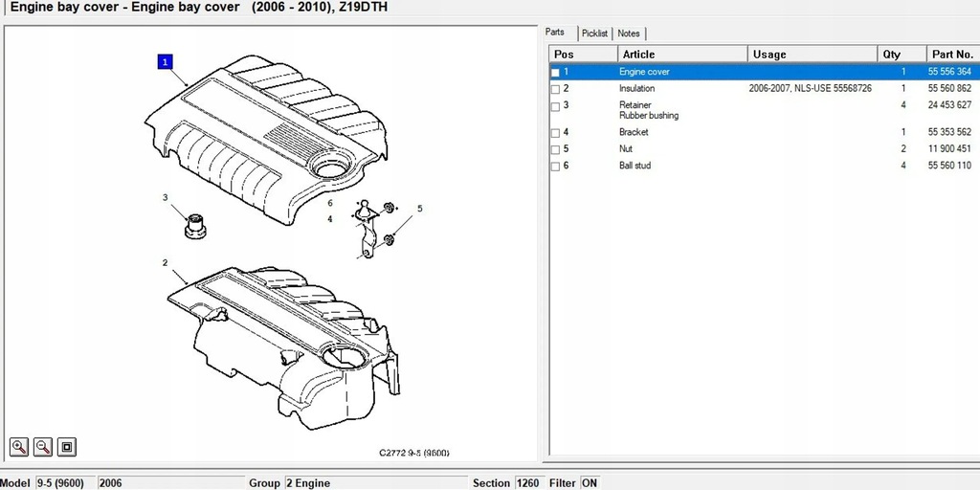Click the rubber bushing retainer drawing
This screenshot has width=980, height=490.
[x=194, y=226]
